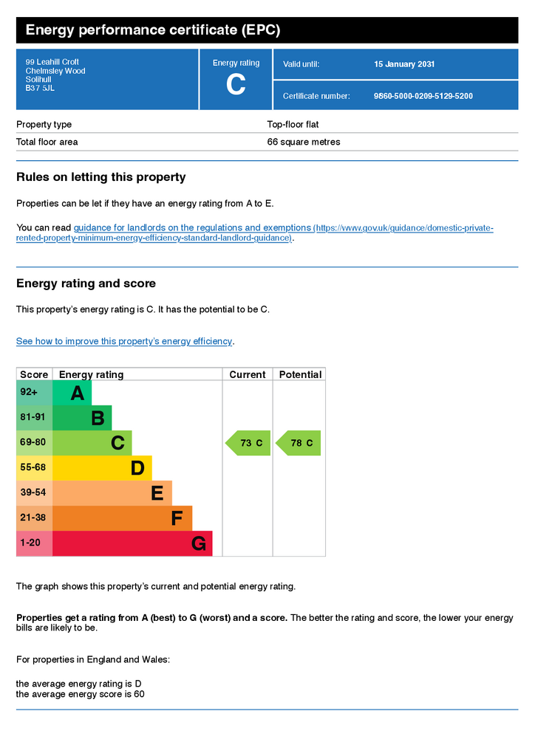Viewport: 535px width, 756px height.
Task: Click the B rating bar
Action: [x=82, y=418]
